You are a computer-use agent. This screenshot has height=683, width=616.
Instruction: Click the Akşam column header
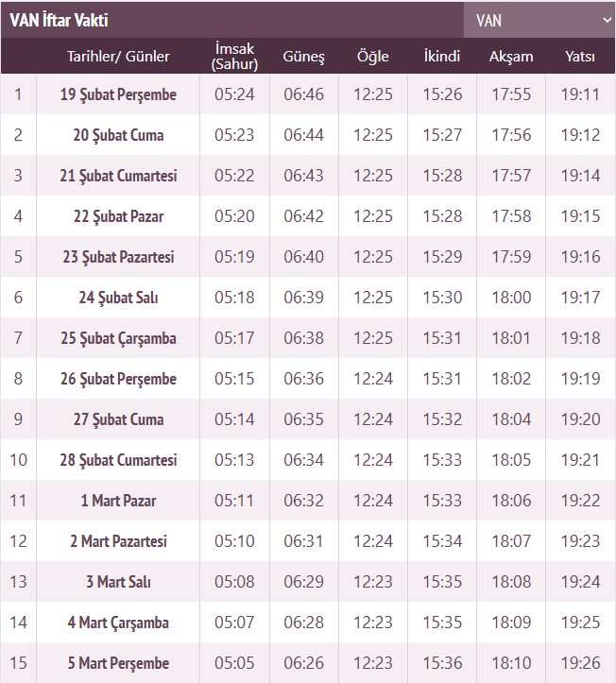tap(511, 57)
